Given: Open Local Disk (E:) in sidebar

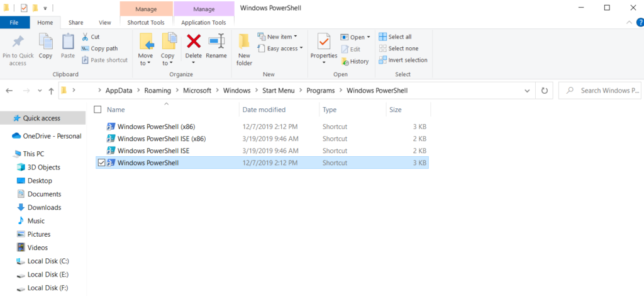Looking at the screenshot, I should [x=48, y=275].
